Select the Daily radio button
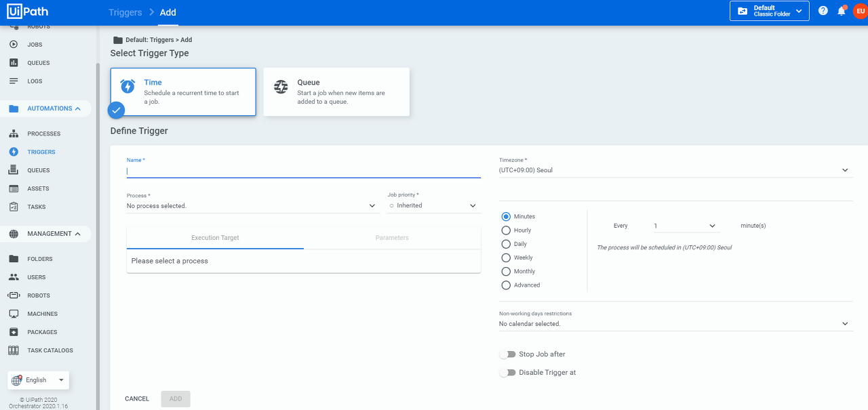Image resolution: width=868 pixels, height=410 pixels. (506, 244)
